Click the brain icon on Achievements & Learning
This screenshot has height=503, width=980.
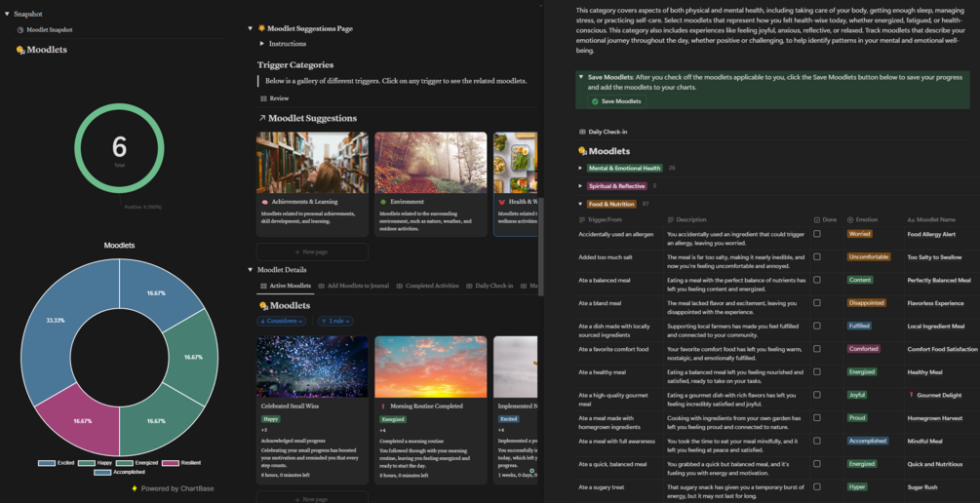tap(265, 202)
